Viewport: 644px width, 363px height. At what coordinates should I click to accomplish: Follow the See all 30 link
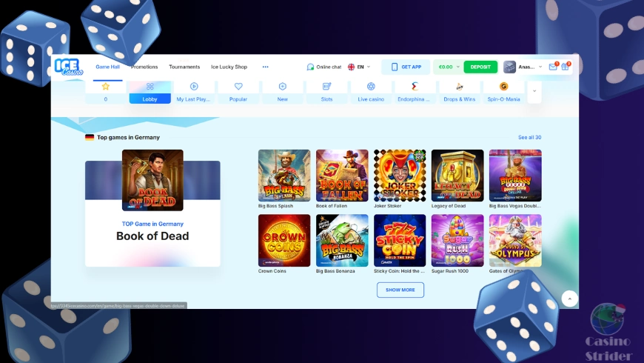point(529,137)
